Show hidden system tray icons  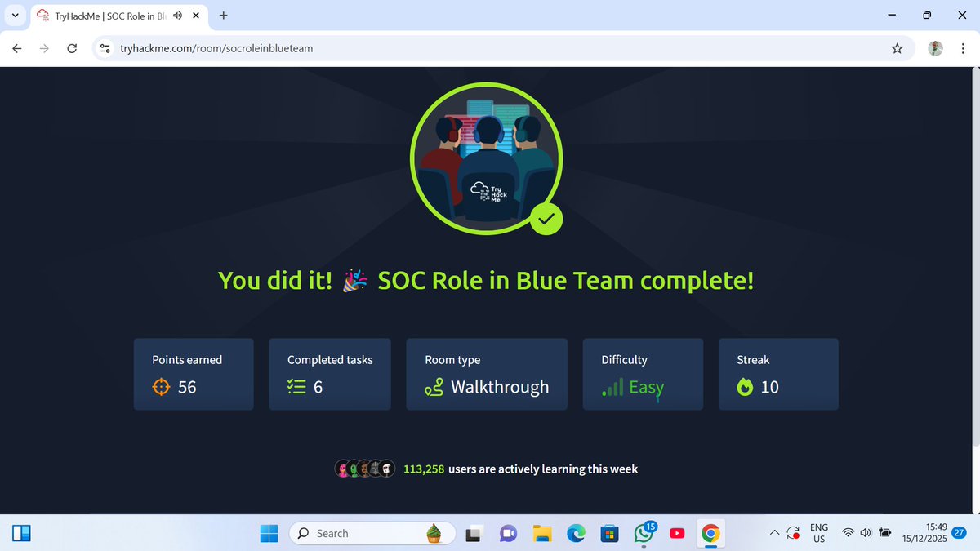[773, 533]
